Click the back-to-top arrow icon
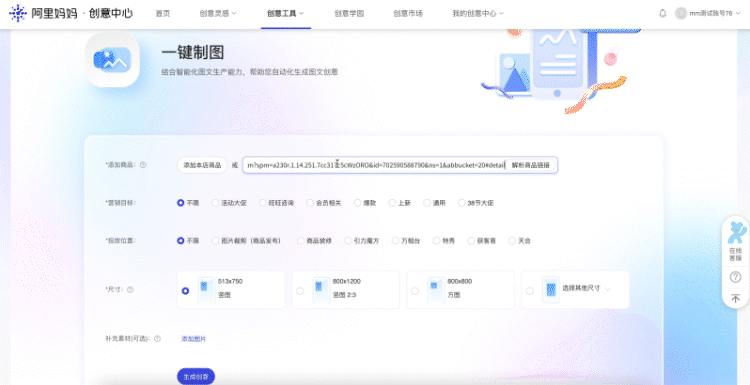Viewport: 750px width, 385px height. click(735, 298)
